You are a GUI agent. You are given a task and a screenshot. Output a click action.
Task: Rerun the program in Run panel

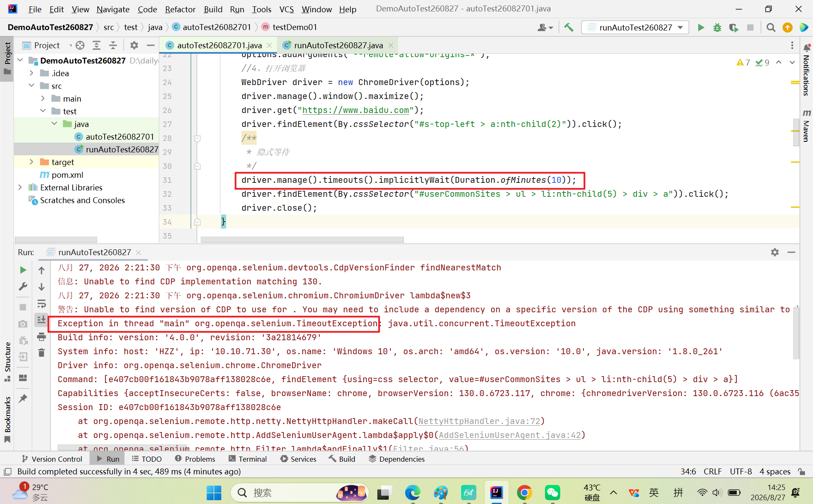pyautogui.click(x=23, y=270)
